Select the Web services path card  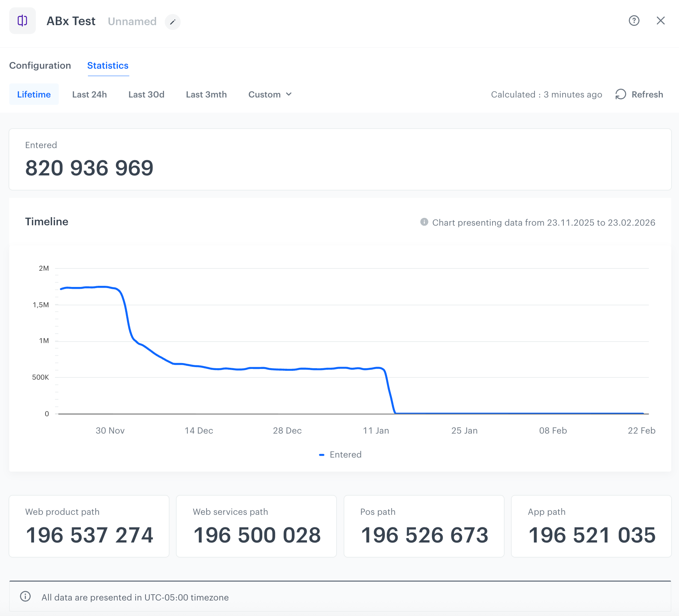point(256,526)
